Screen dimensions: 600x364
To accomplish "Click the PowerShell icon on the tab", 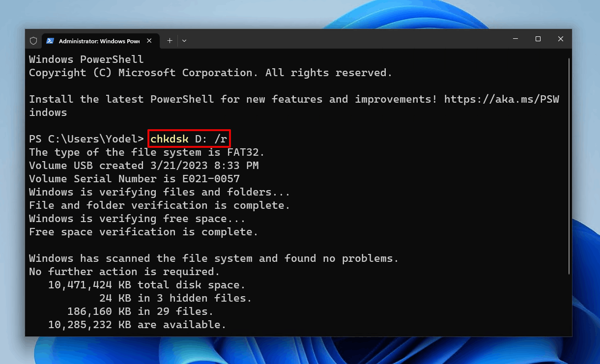I will (x=50, y=41).
